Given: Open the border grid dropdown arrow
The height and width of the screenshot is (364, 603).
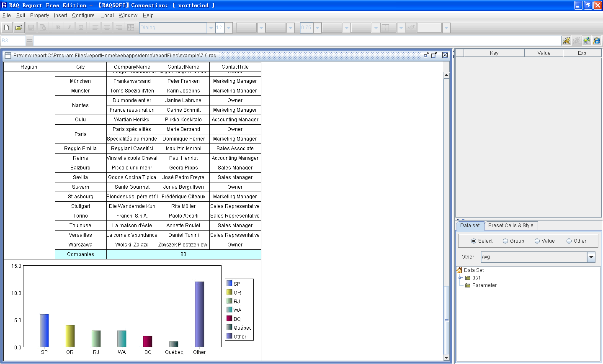Looking at the screenshot, I should [401, 28].
